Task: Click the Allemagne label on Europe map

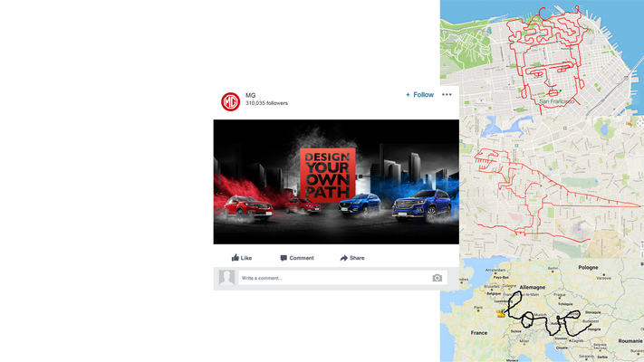Action: (533, 287)
